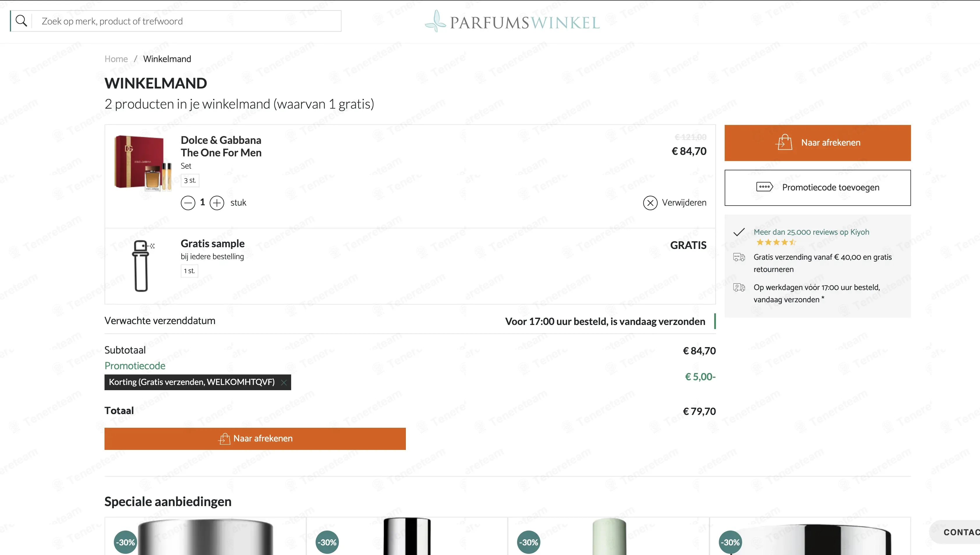This screenshot has height=555, width=980.
Task: Click orange Naar afrekenen button on right
Action: [x=817, y=143]
